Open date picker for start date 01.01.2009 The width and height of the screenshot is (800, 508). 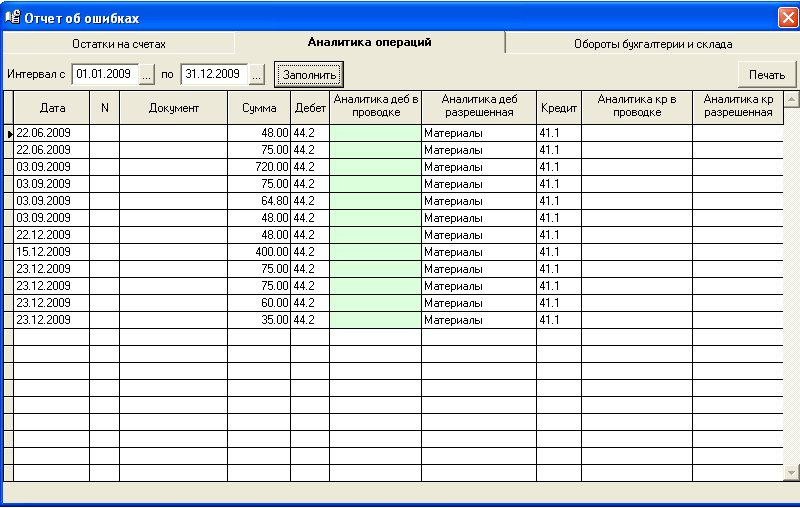[x=147, y=74]
